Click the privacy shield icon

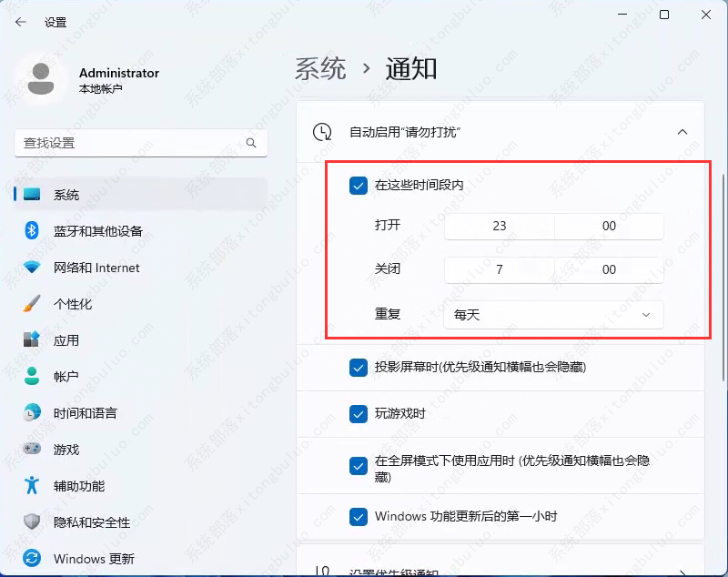click(x=32, y=521)
